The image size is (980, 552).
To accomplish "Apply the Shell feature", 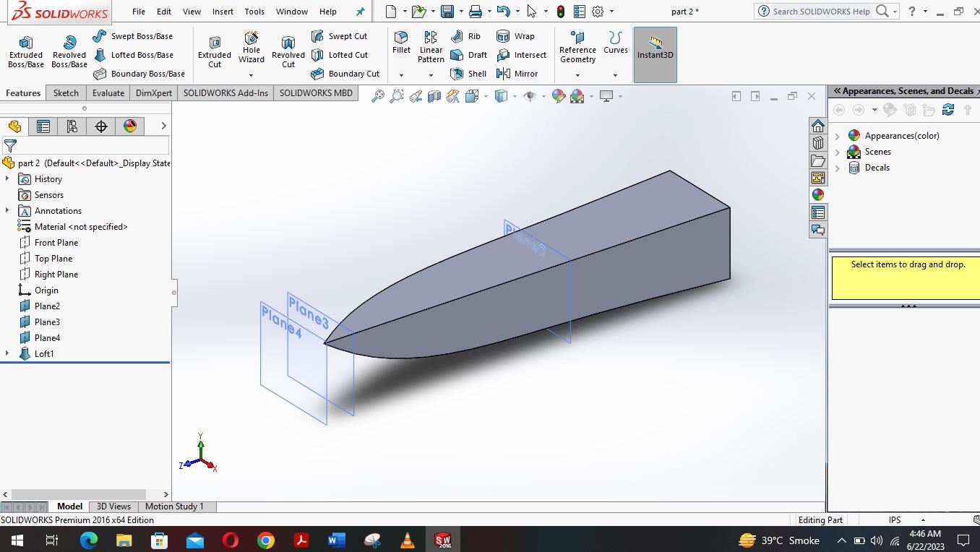I will [x=468, y=74].
